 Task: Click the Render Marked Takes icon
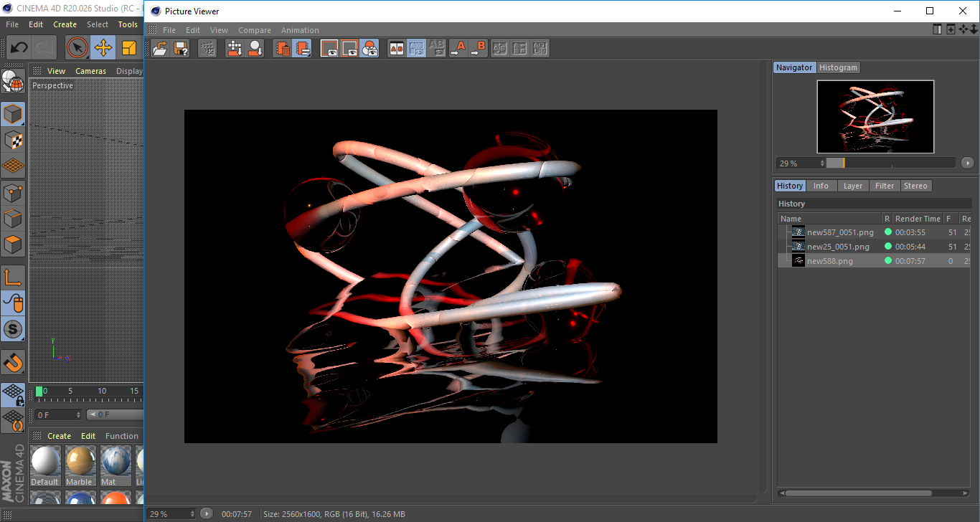255,49
